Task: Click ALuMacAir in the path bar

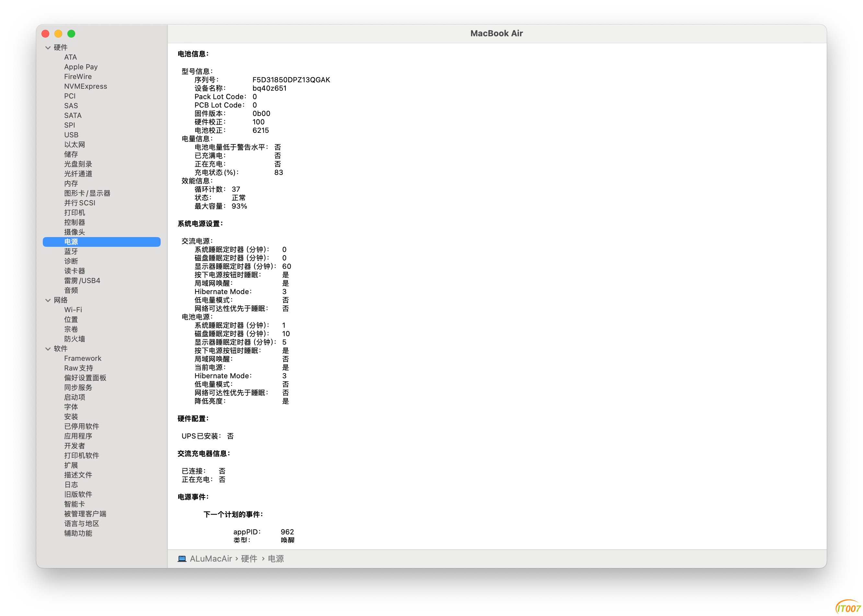Action: 211,559
